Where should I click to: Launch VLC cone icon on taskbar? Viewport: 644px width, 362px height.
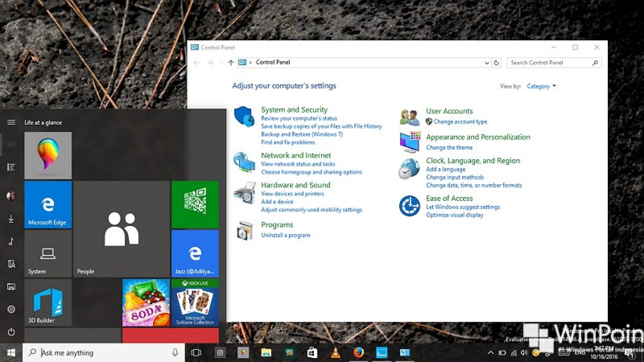pyautogui.click(x=335, y=353)
